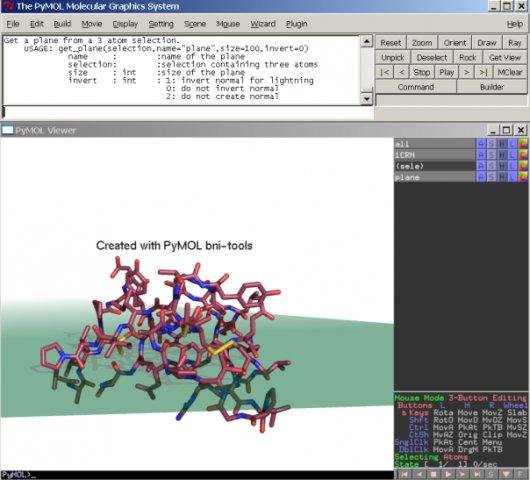Open the Label menu for plane object

(x=512, y=177)
